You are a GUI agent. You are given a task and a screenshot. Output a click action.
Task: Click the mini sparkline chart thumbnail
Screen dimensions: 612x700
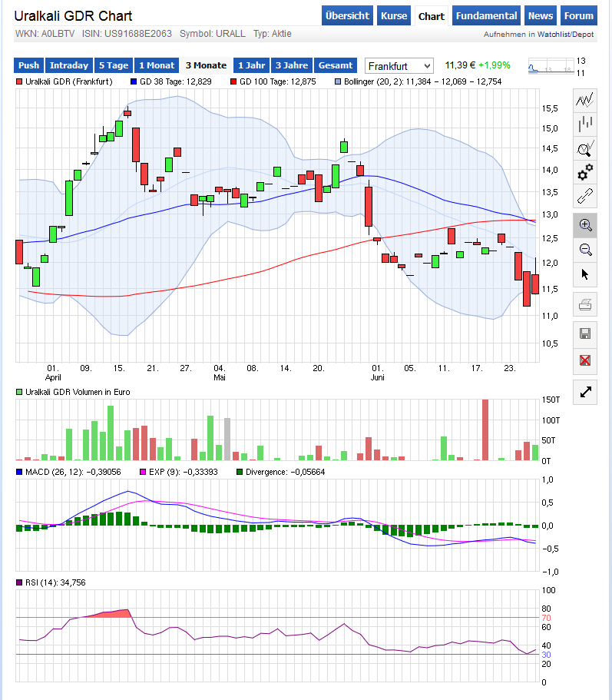(551, 66)
